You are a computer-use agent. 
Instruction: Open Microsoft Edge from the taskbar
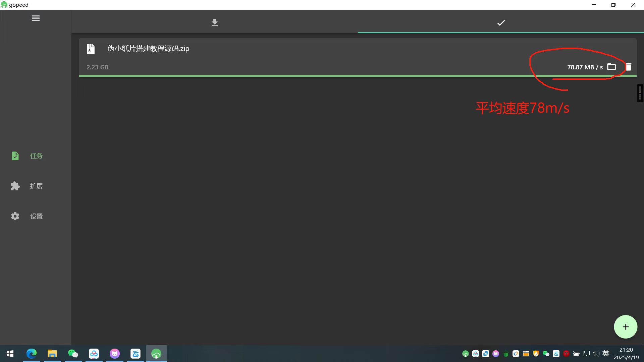[32, 354]
